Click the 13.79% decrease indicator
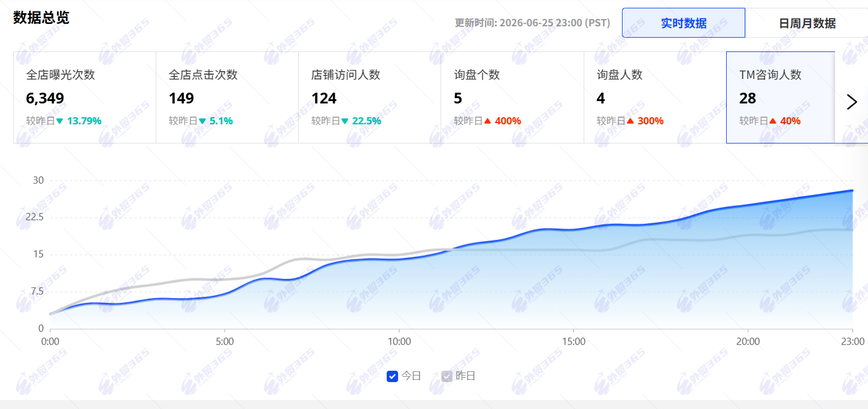 point(79,121)
